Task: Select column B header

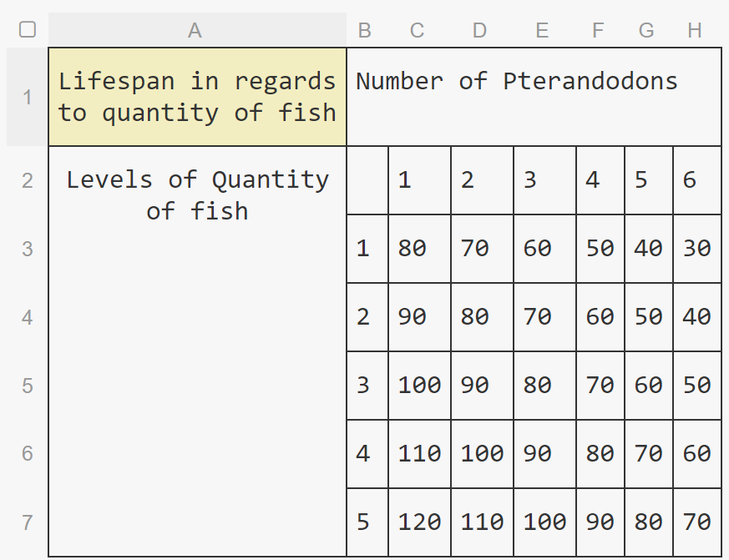Action: click(365, 30)
